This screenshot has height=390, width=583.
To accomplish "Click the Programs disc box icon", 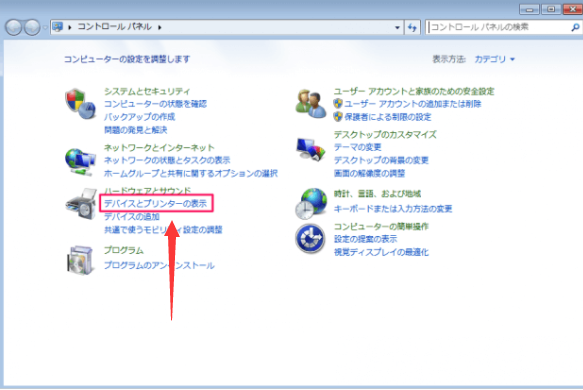I will click(80, 260).
